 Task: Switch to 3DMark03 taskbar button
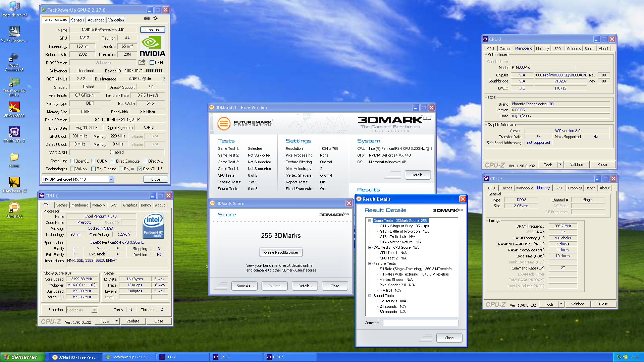pyautogui.click(x=75, y=357)
